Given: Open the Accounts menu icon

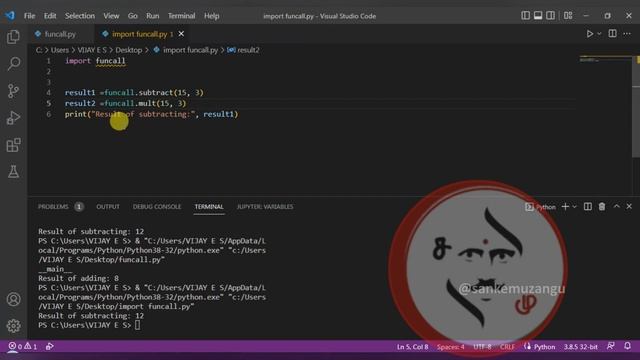Looking at the screenshot, I should [x=13, y=300].
